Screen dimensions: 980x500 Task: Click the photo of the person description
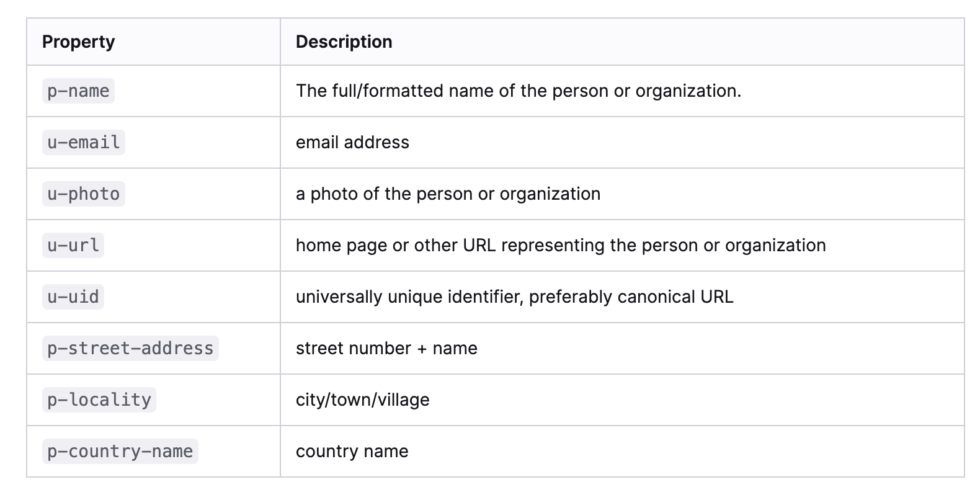(448, 194)
